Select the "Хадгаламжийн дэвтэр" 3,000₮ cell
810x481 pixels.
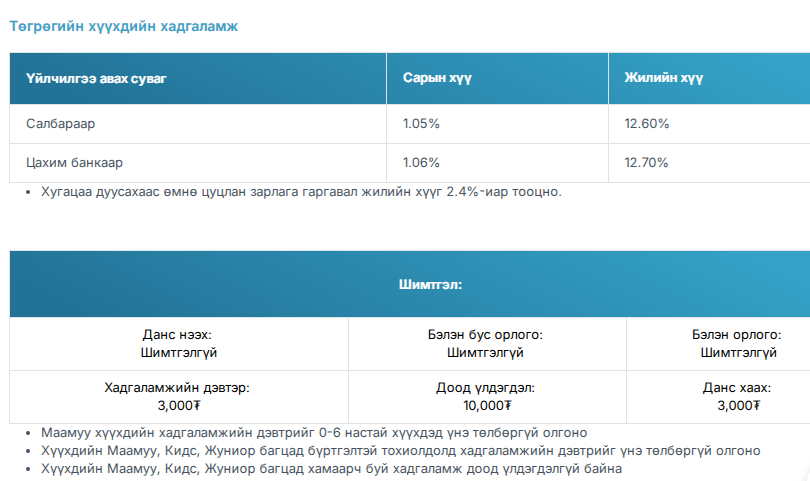(x=179, y=396)
